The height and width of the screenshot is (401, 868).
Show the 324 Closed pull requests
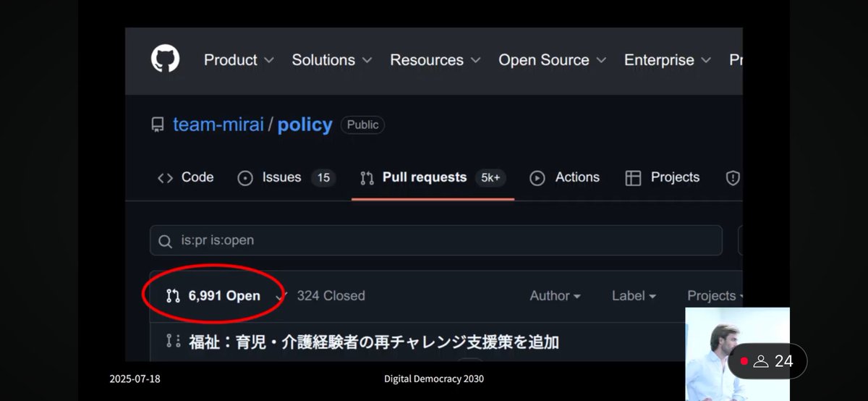pyautogui.click(x=323, y=295)
